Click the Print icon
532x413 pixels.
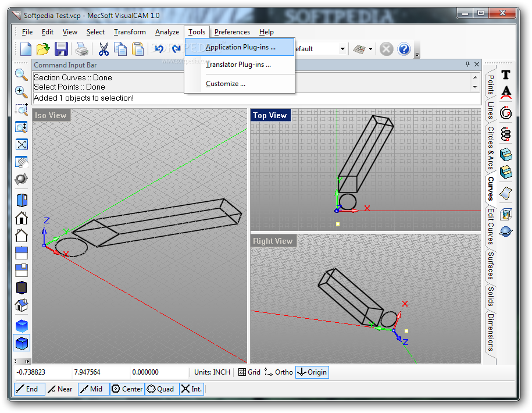82,49
